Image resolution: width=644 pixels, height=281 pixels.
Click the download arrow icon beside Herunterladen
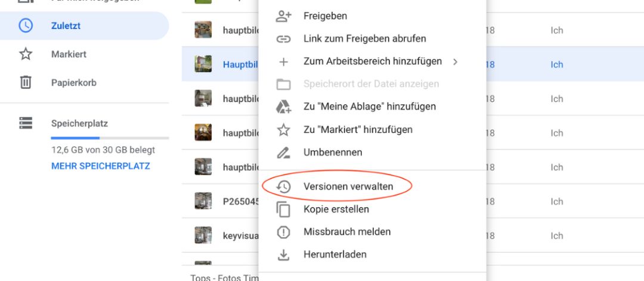pos(283,255)
